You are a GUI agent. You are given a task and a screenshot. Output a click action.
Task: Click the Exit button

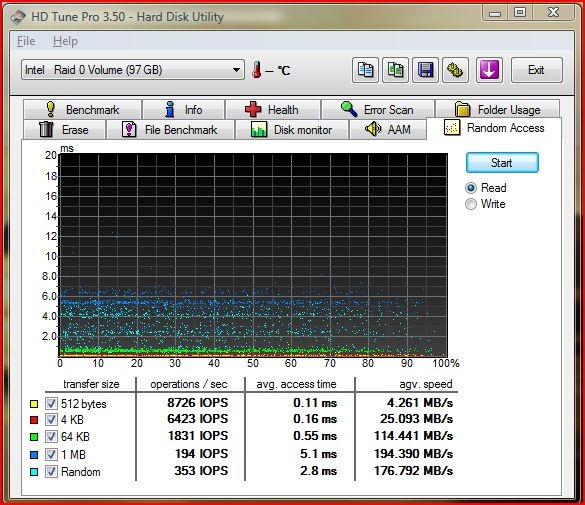(536, 70)
